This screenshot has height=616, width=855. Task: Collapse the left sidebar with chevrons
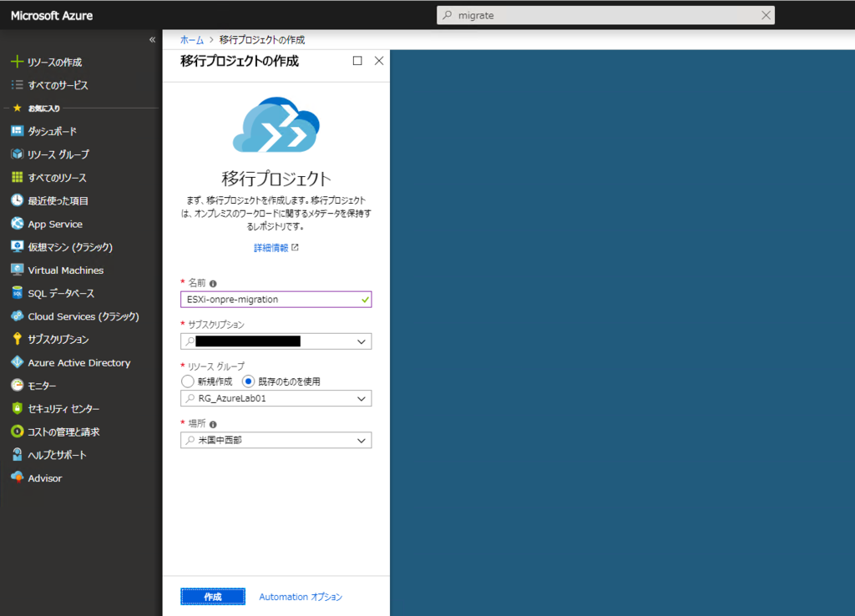[152, 39]
